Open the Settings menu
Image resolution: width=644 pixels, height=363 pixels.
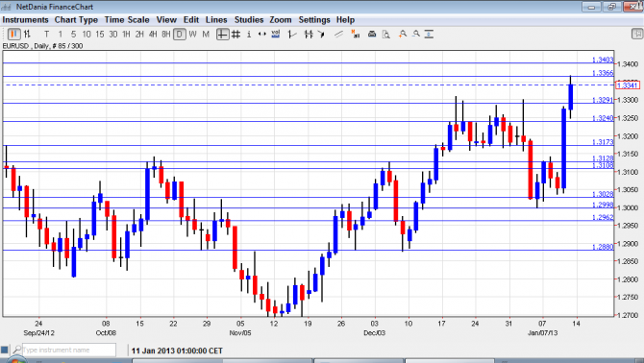[x=314, y=20]
